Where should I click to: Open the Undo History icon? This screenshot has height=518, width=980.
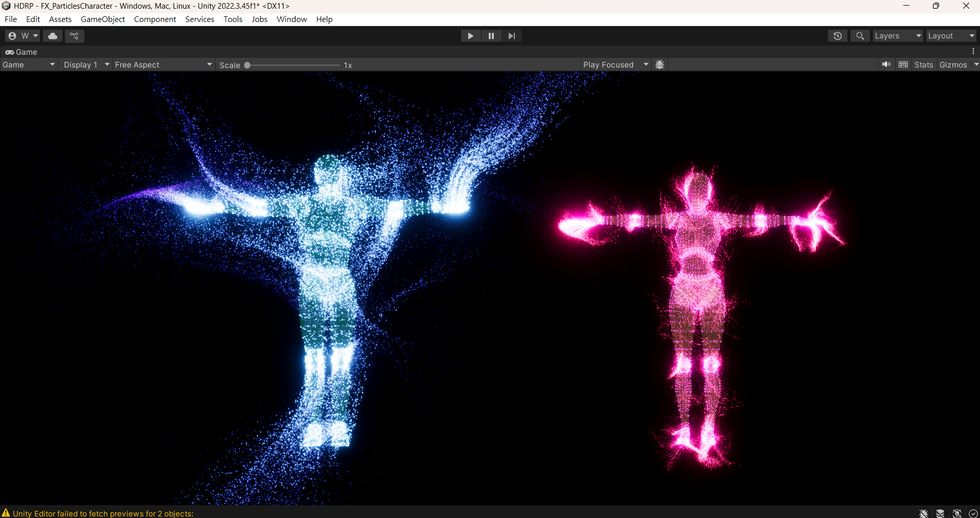(x=838, y=36)
